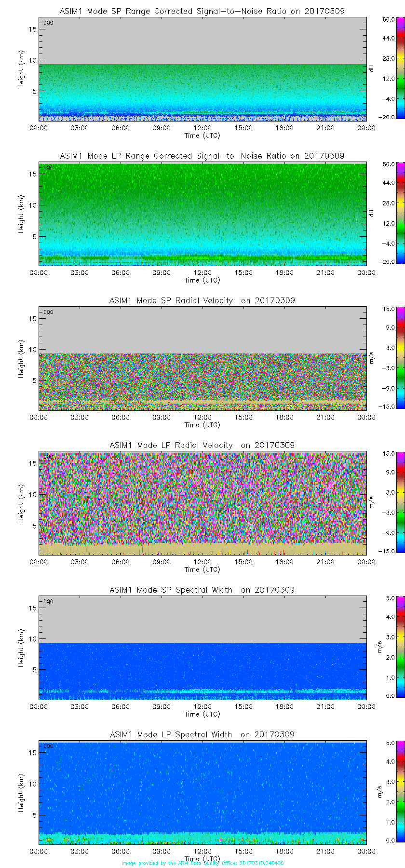Image resolution: width=405 pixels, height=868 pixels.
Task: Click the Height (km) axis label of LP Spectral Width
Action: pos(21,793)
